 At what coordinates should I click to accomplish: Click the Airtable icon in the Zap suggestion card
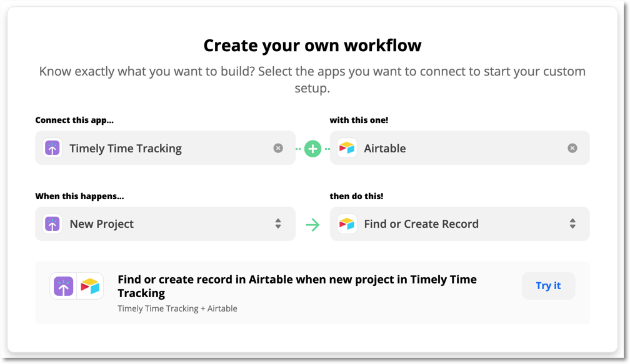pos(89,285)
